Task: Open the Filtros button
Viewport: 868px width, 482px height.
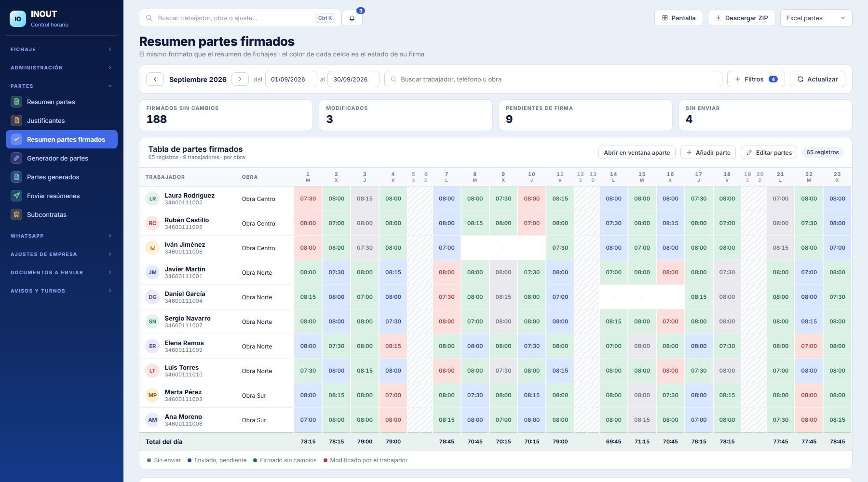Action: (x=756, y=79)
